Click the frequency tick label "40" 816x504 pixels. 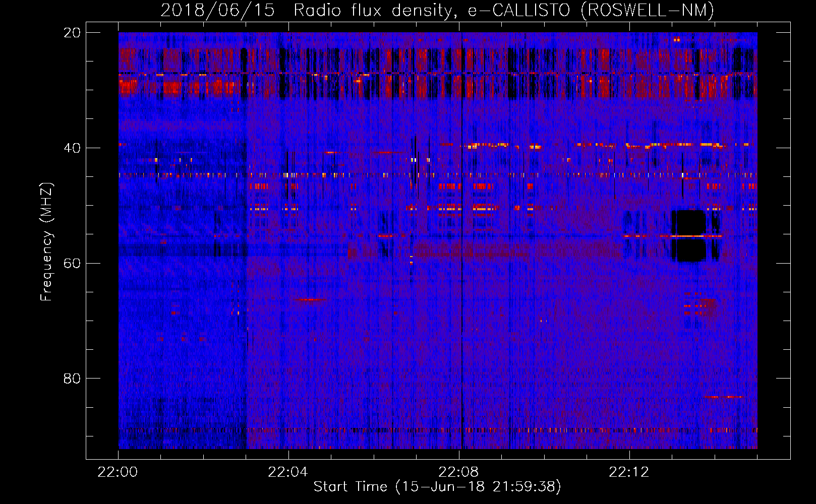pos(72,148)
